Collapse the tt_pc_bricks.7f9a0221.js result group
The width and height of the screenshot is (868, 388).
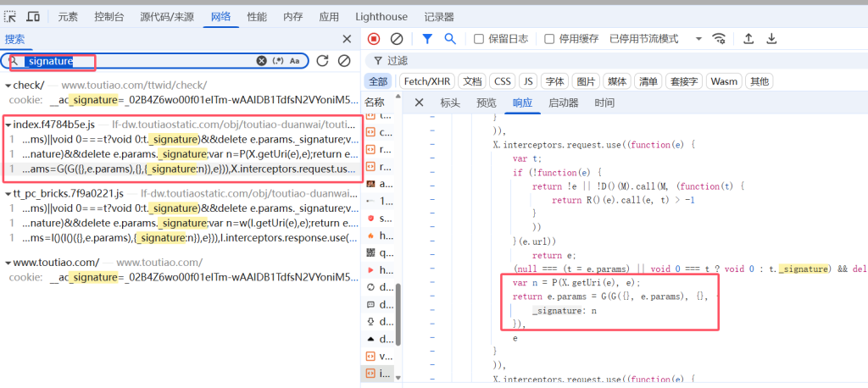pos(8,194)
